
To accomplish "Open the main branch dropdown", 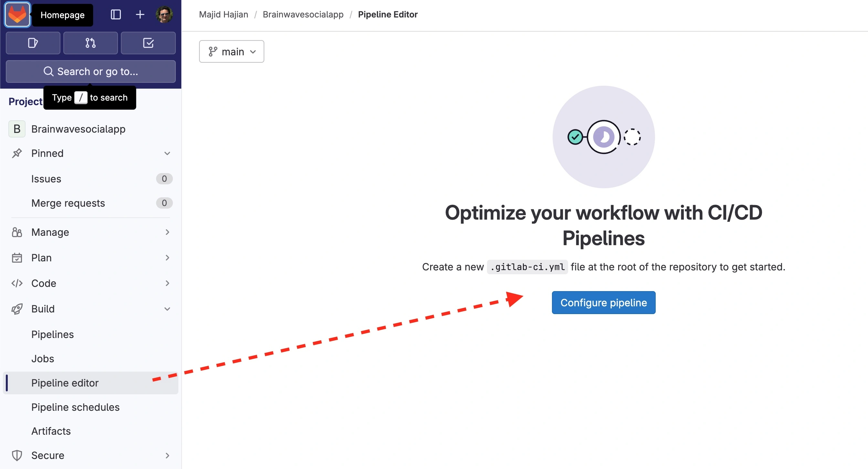I will coord(231,51).
